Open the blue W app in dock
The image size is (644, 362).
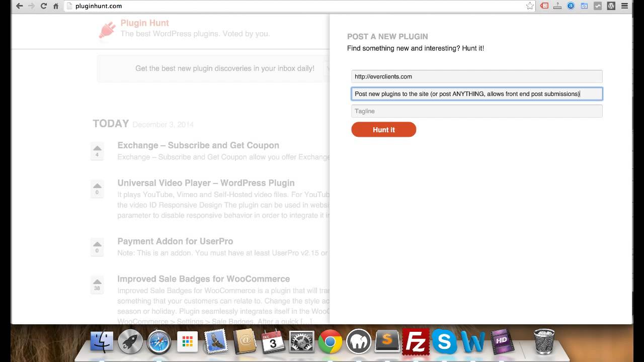tap(473, 342)
